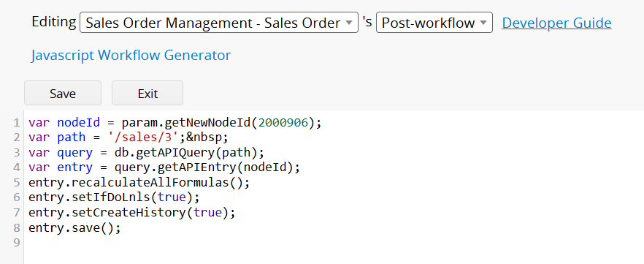Click on entry.save() line
This screenshot has width=644, height=264.
(x=74, y=227)
